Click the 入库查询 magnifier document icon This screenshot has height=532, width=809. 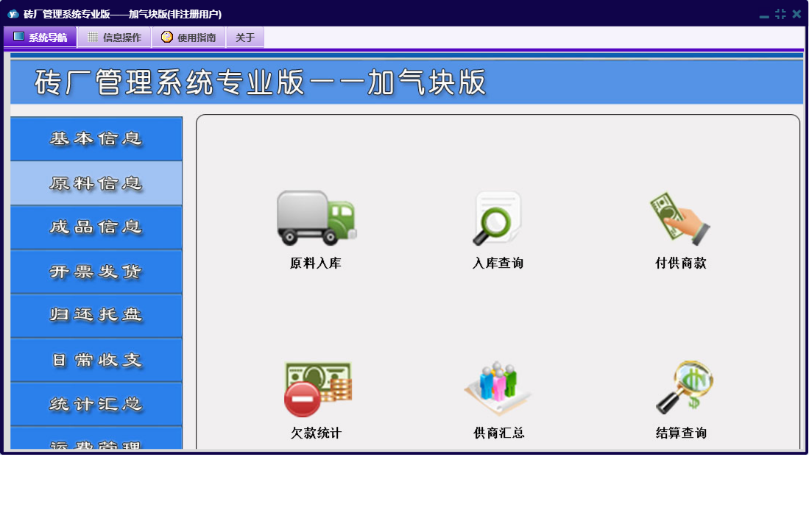point(498,218)
